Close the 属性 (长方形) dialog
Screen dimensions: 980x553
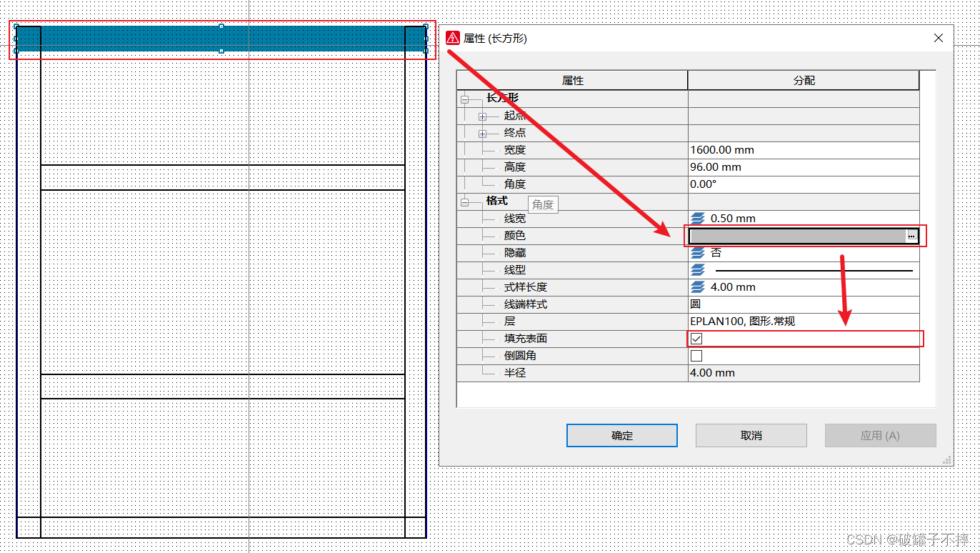click(939, 38)
